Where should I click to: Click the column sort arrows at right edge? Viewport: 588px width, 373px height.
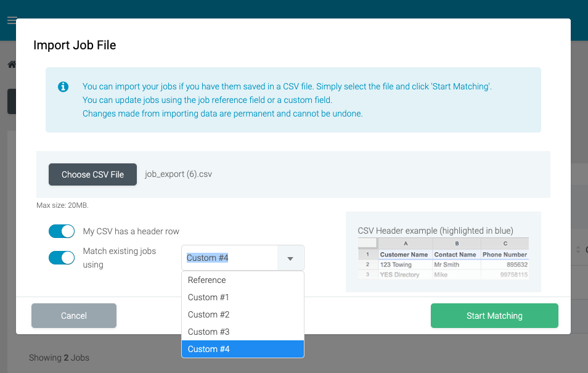pos(578,250)
